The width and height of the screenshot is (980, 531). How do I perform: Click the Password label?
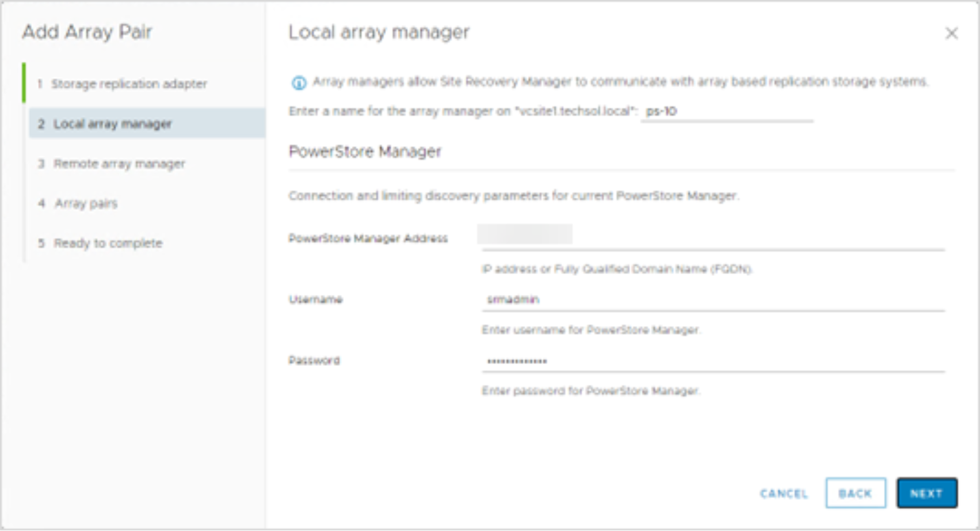314,361
